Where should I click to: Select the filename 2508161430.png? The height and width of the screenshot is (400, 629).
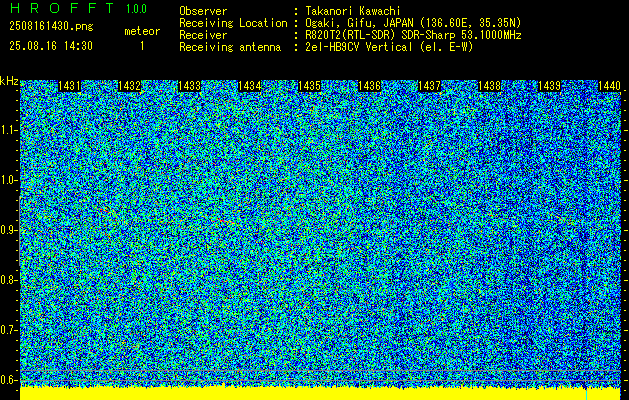click(51, 26)
